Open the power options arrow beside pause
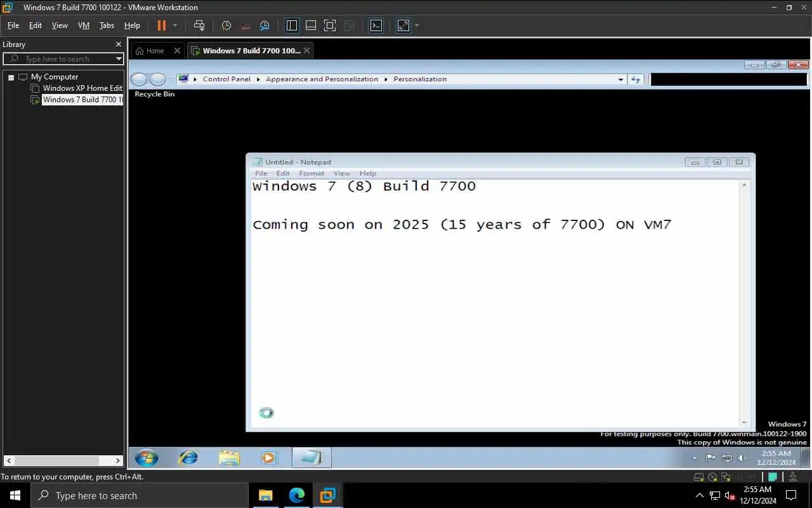This screenshot has height=508, width=812. [175, 25]
